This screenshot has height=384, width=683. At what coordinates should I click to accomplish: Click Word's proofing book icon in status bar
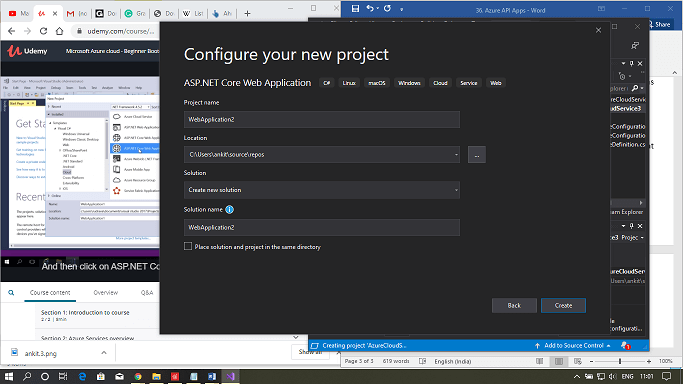[422, 361]
